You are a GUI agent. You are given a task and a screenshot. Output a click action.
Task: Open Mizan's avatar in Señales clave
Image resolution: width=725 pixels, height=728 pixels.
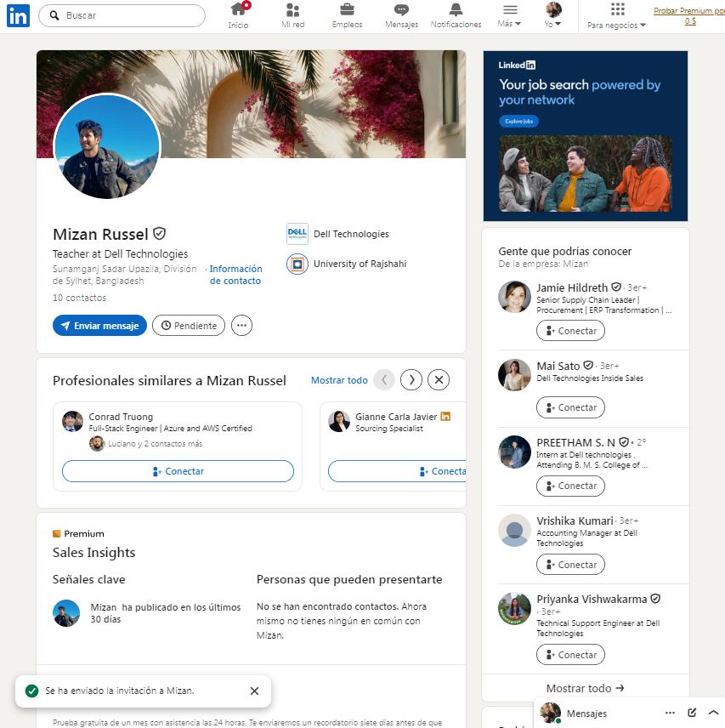66,613
